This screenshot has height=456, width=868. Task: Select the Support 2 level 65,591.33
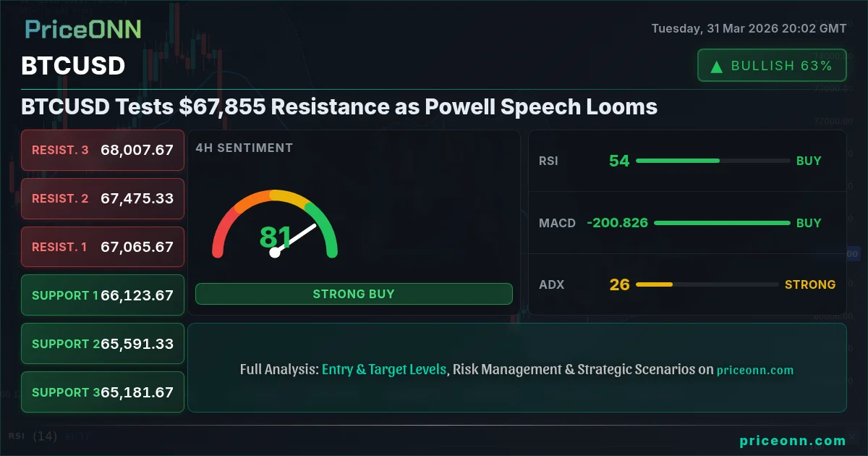click(103, 344)
